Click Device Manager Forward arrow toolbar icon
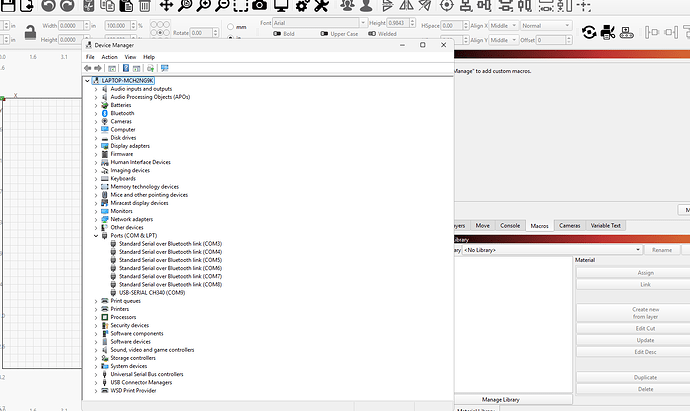This screenshot has height=411, width=690. click(98, 68)
